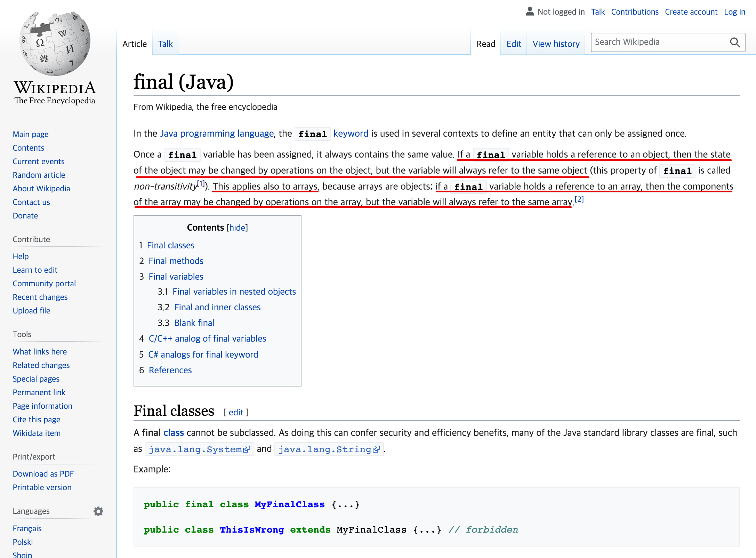
Task: Click the not-logged-in user icon
Action: [x=530, y=11]
